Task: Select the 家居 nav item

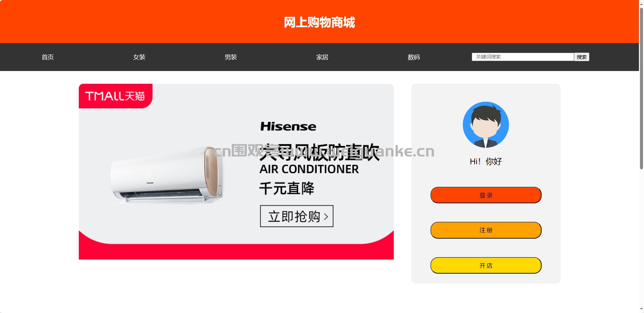Action: point(322,57)
